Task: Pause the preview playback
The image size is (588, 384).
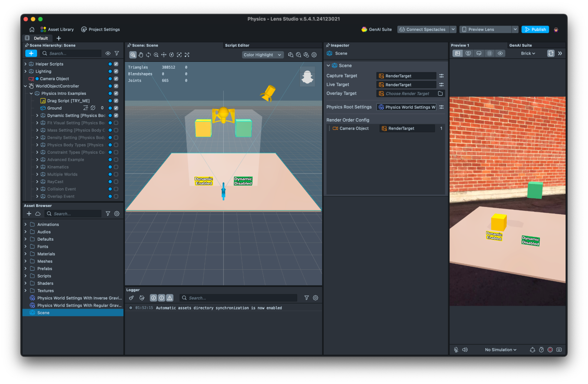Action: 489,53
